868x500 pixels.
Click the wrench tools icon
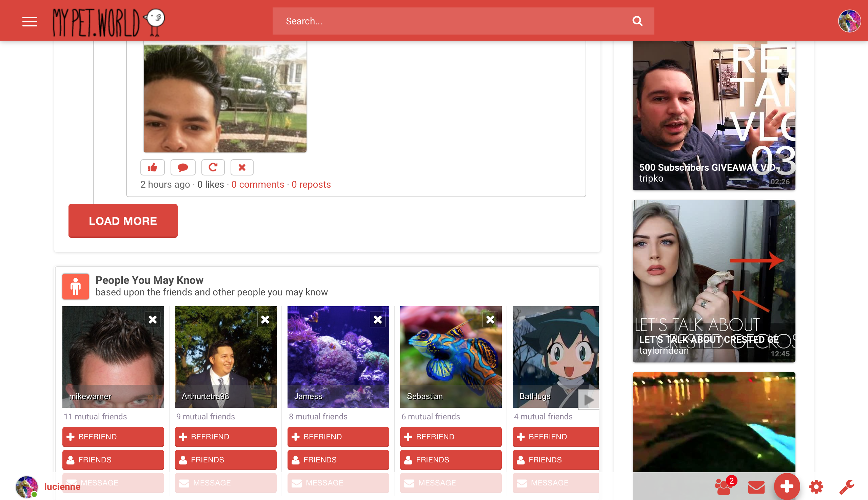(846, 486)
